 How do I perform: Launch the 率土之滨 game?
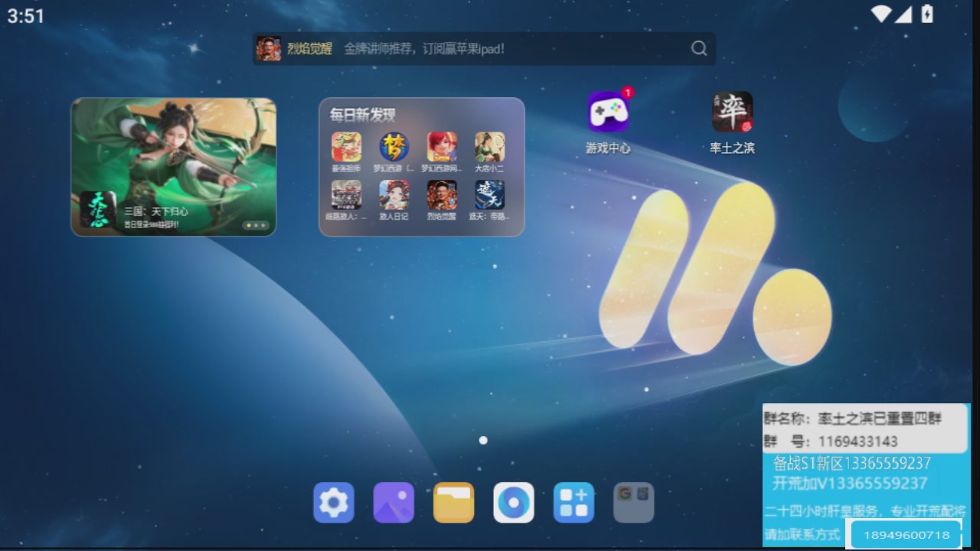[733, 112]
